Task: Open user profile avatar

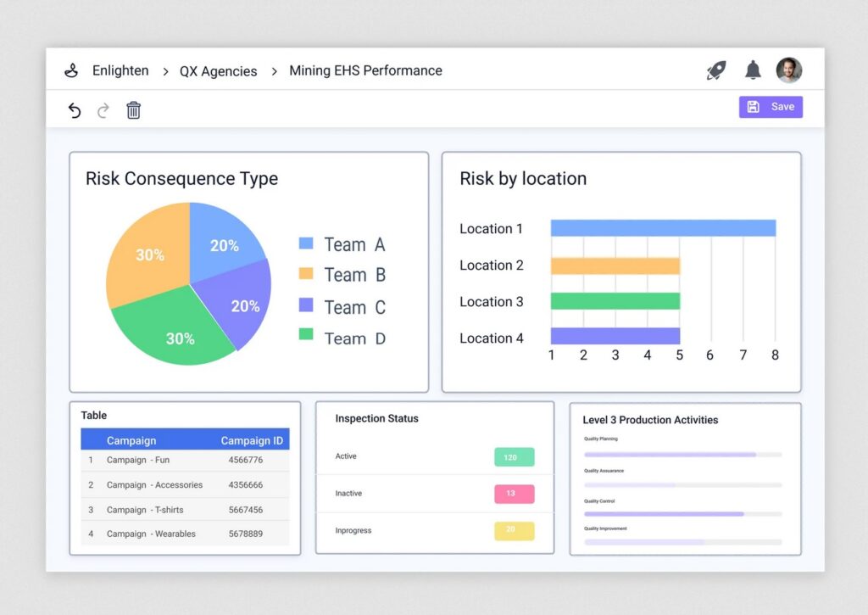Action: 789,70
